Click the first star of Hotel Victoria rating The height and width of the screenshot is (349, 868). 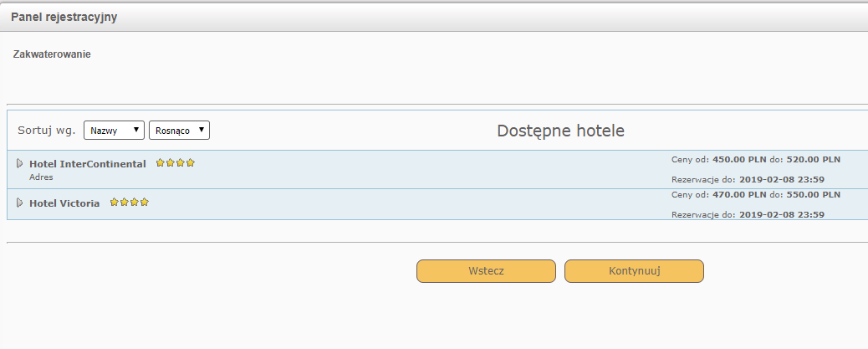click(115, 203)
